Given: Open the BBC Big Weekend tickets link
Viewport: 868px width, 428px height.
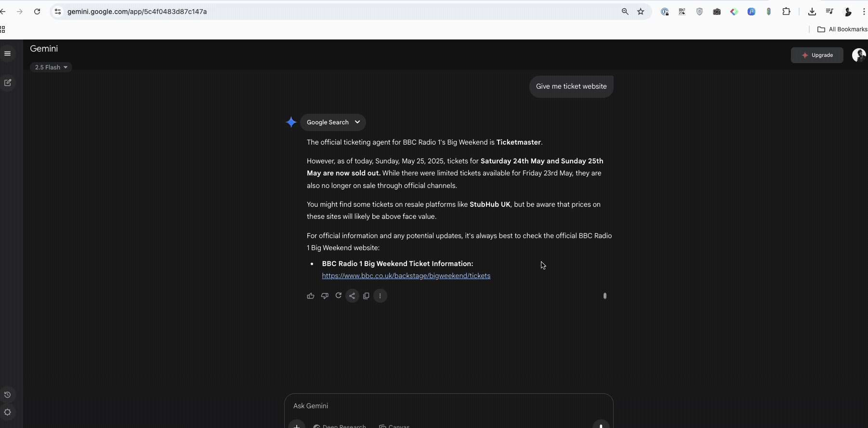Looking at the screenshot, I should click(x=406, y=276).
